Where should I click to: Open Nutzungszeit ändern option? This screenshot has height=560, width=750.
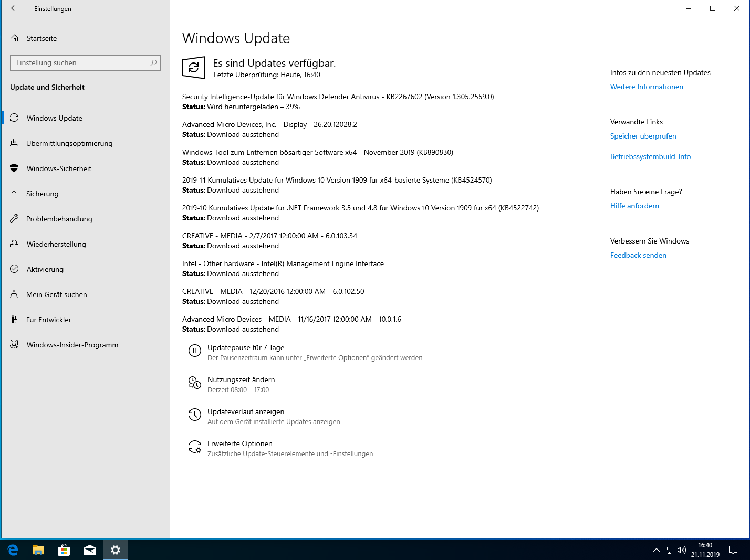coord(241,379)
